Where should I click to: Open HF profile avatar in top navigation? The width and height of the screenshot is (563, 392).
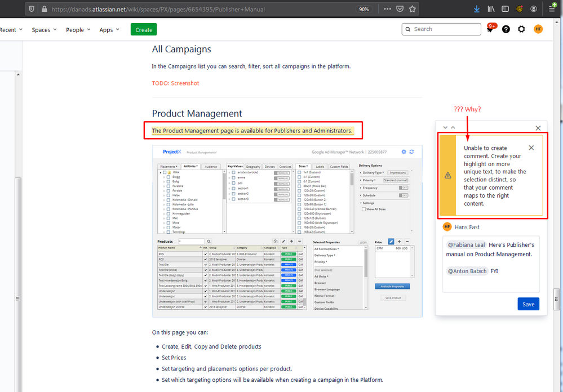[x=538, y=29]
